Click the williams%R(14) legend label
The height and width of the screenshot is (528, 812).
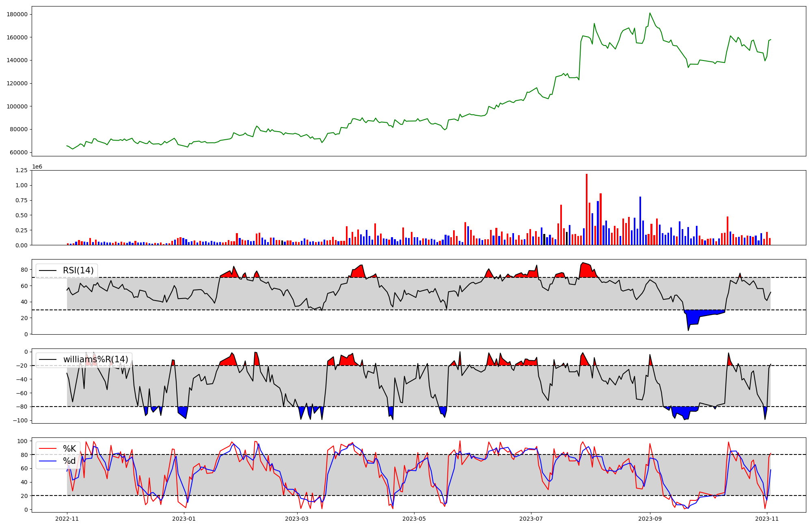[x=95, y=359]
